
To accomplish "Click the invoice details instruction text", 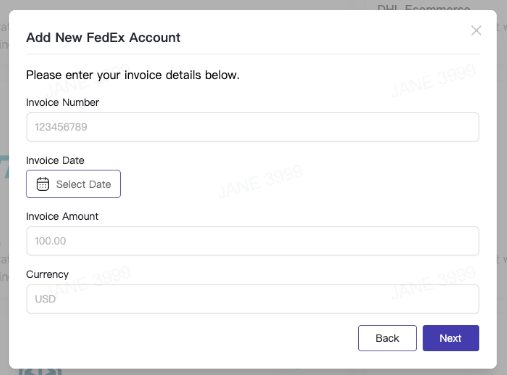I will [x=133, y=75].
